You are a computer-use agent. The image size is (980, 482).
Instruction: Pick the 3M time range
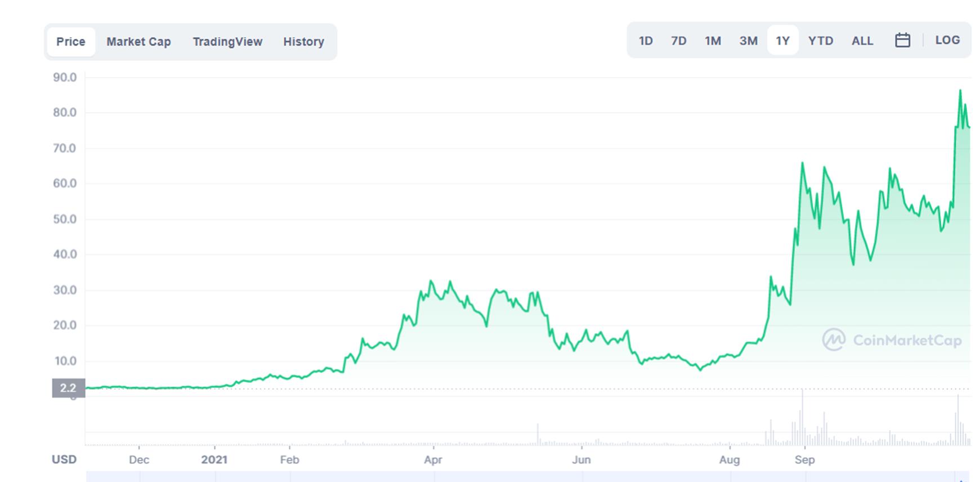coord(748,41)
